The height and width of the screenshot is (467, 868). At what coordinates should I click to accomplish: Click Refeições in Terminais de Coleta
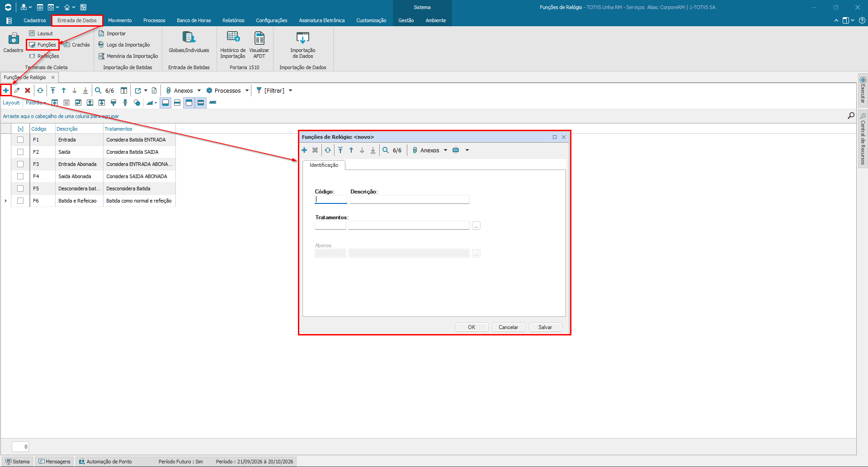coord(44,56)
